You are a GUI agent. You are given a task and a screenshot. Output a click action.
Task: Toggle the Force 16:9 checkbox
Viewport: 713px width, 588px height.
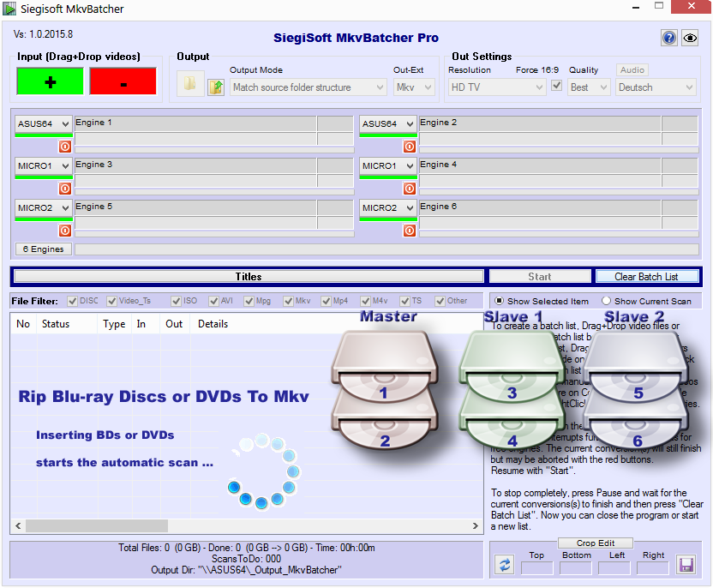click(x=556, y=86)
